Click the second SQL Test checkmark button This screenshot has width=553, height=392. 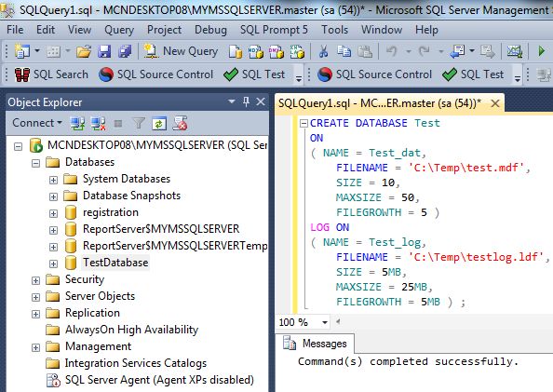tap(473, 74)
